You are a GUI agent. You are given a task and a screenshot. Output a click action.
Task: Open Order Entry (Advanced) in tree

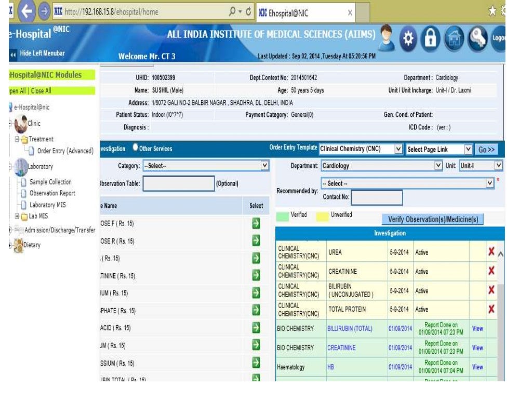pyautogui.click(x=65, y=151)
